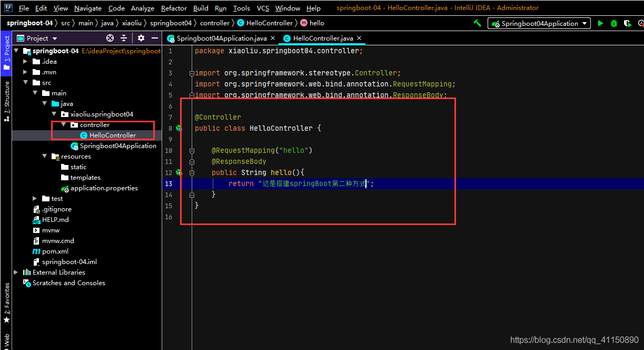
Task: Toggle the Web tool window stripe button
Action: point(6,341)
